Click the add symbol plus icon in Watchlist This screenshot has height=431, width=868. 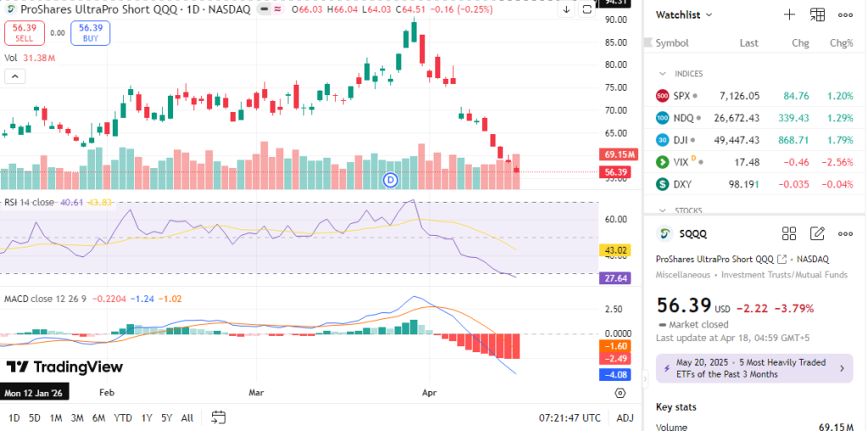[789, 14]
